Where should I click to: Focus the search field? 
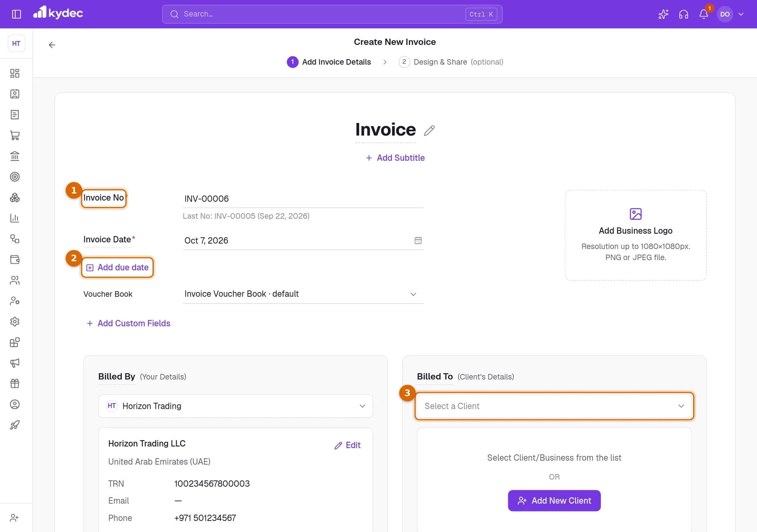[332, 14]
